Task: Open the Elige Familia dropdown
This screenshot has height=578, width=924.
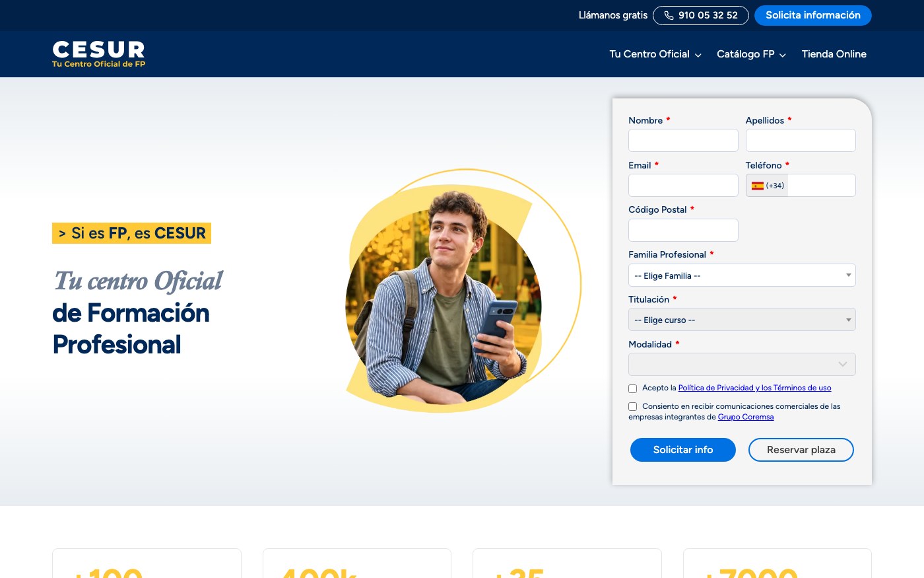Action: click(x=742, y=275)
